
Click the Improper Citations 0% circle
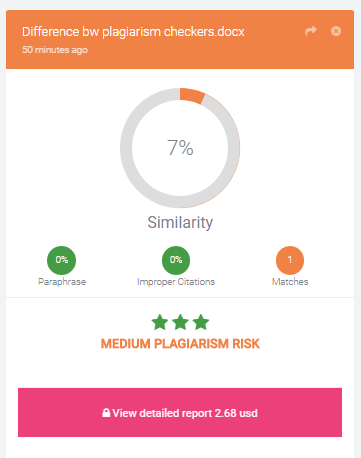click(176, 260)
